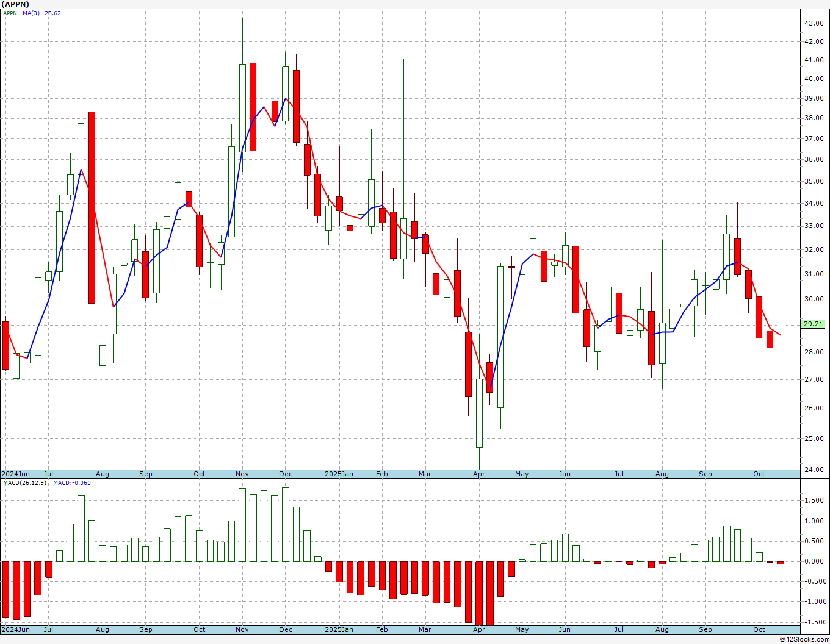Click the -0.500 MACD axis label
Image resolution: width=830 pixels, height=644 pixels.
point(814,581)
